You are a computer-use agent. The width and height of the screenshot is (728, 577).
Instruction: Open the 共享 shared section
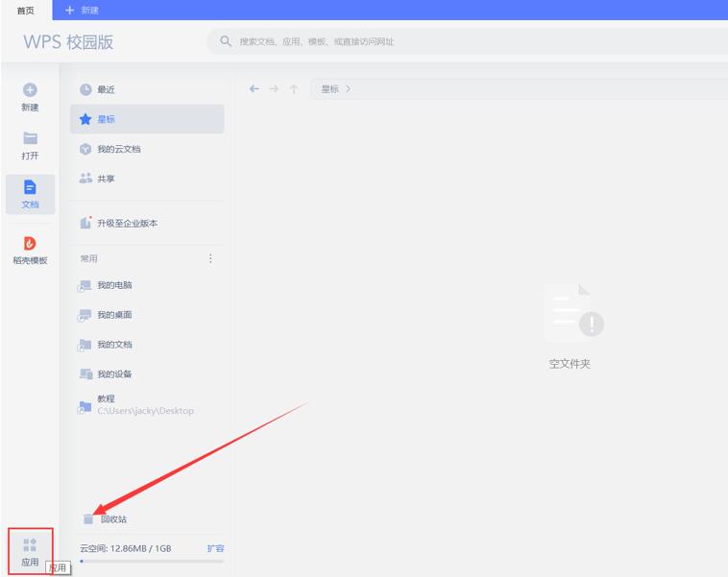click(x=147, y=179)
